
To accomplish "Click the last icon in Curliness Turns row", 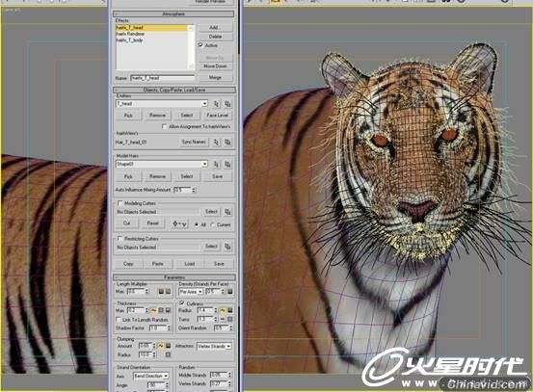I will coord(229,320).
